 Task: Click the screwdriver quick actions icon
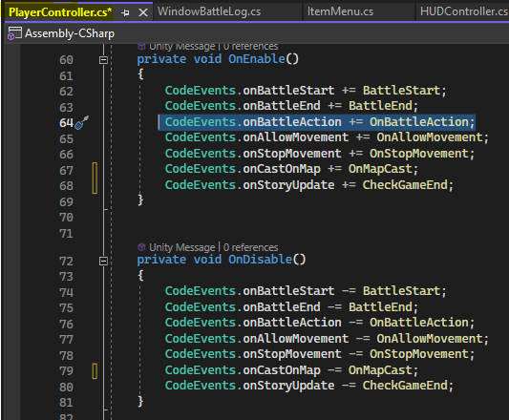click(x=82, y=123)
